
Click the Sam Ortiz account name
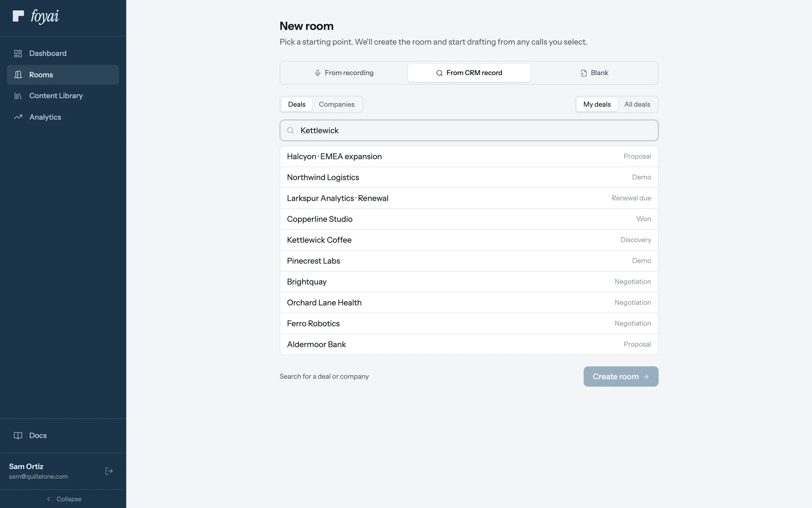coord(26,466)
